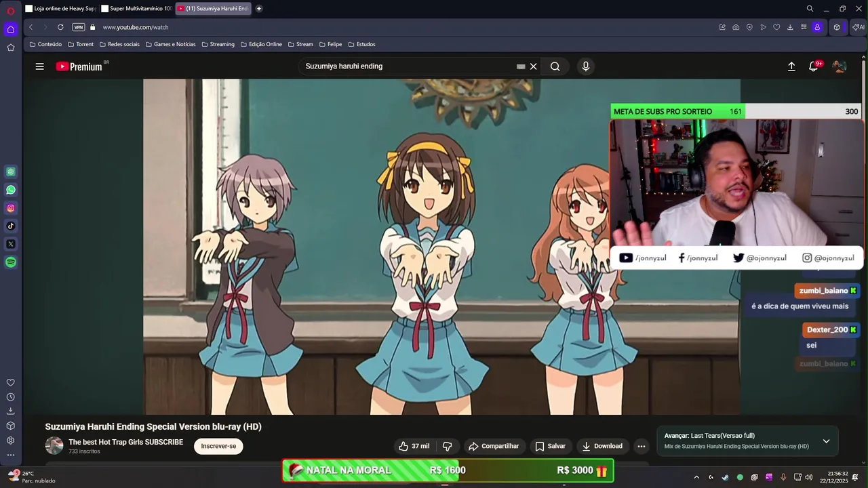The width and height of the screenshot is (868, 488).
Task: Open the Torrent bookmarks folder
Action: [81, 44]
